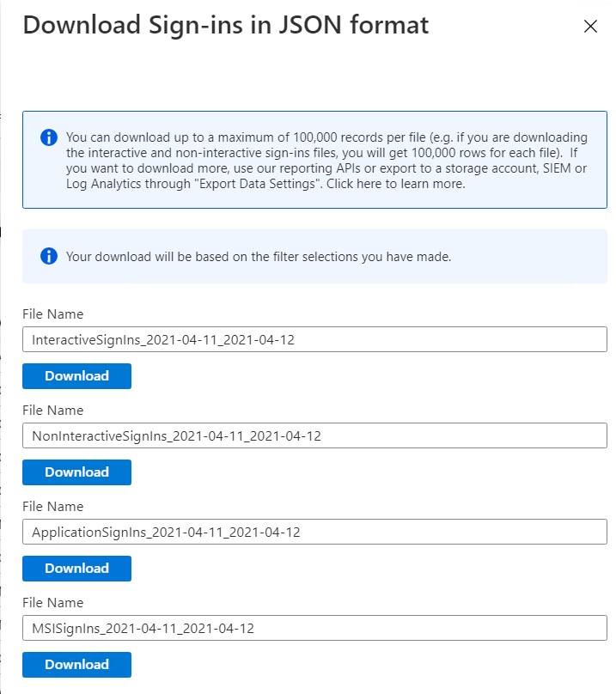
Task: Download the InteractiveSignIns file
Action: (76, 376)
